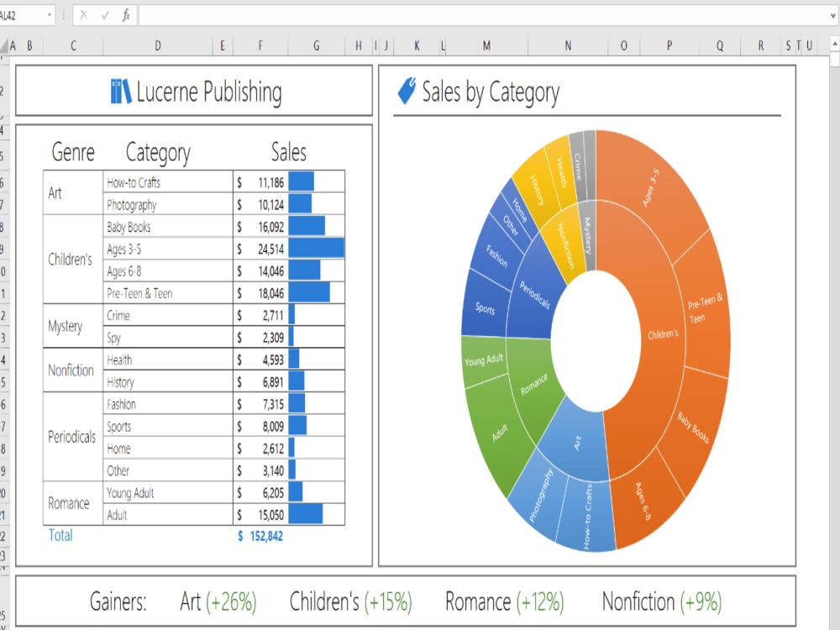
Task: Click the Cancel X icon in formula bar
Action: click(x=83, y=15)
